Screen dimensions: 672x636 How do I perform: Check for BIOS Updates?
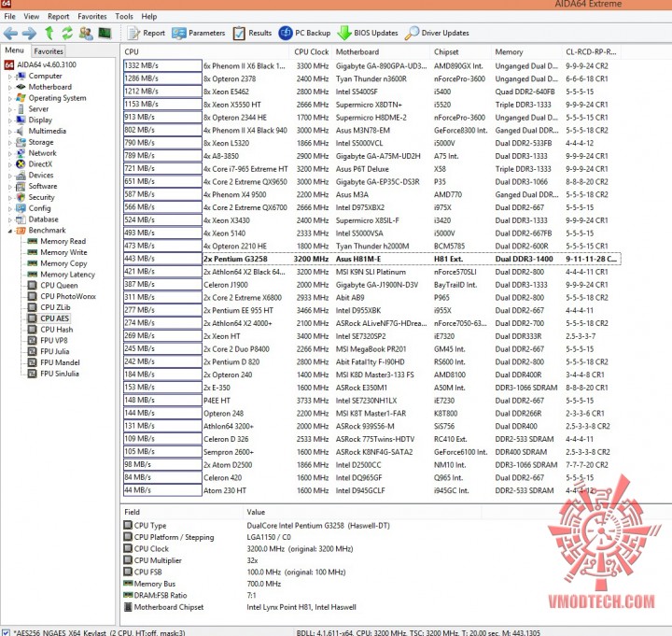coord(368,33)
